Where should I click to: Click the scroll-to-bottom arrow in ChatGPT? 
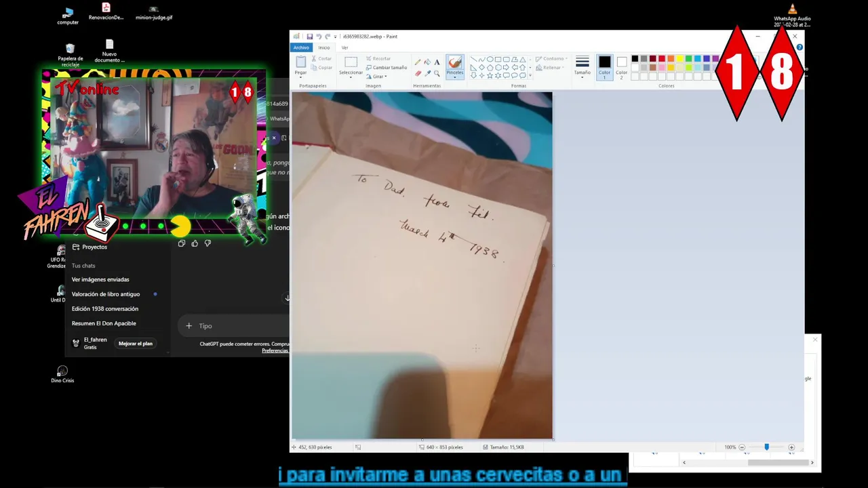(x=287, y=298)
